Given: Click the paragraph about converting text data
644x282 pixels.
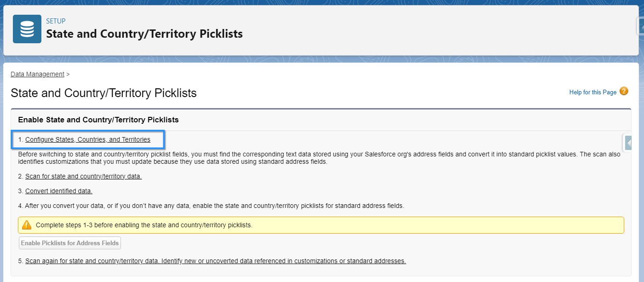Looking at the screenshot, I should 319,158.
